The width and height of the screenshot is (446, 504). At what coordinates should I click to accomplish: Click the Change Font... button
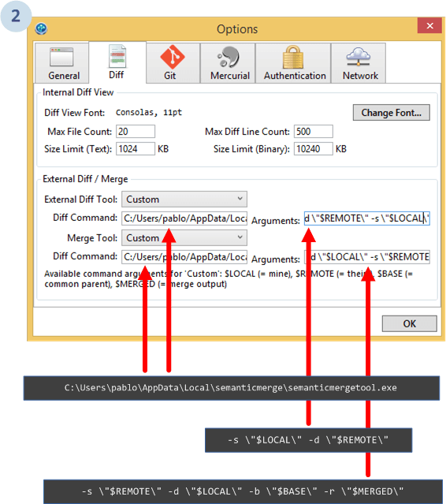coord(391,113)
